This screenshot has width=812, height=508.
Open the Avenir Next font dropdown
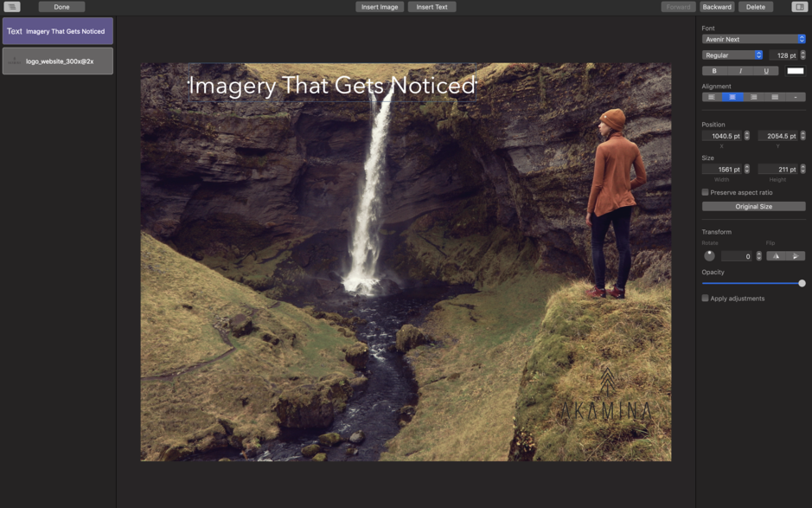tap(753, 39)
